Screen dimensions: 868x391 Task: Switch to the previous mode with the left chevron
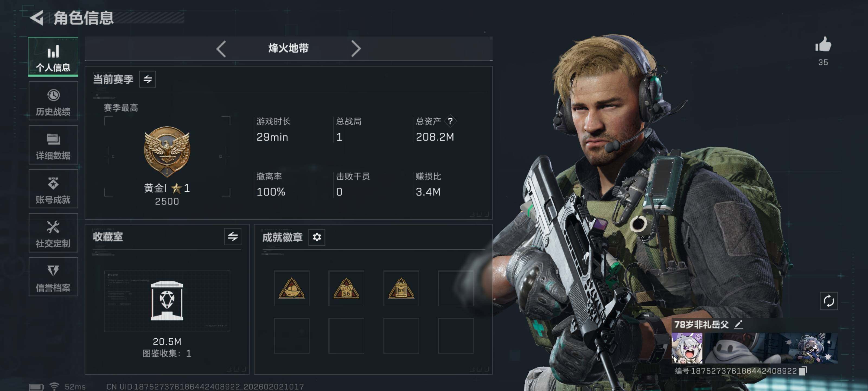[x=221, y=49]
